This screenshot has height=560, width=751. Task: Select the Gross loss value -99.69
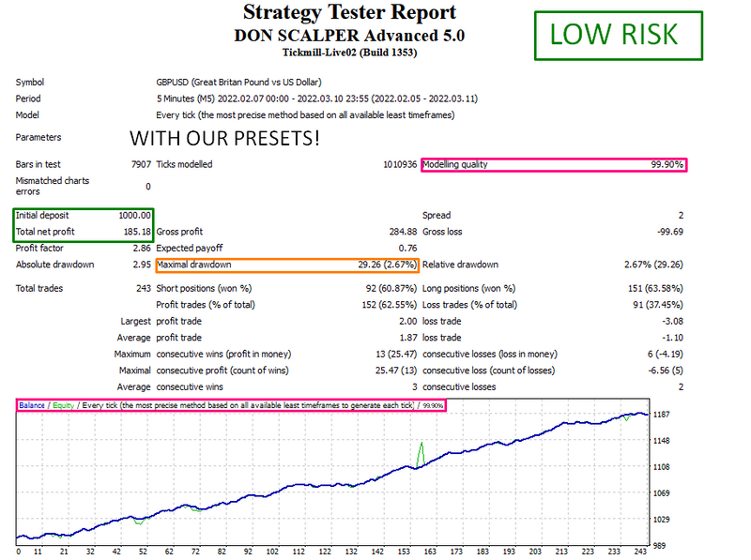pyautogui.click(x=670, y=232)
